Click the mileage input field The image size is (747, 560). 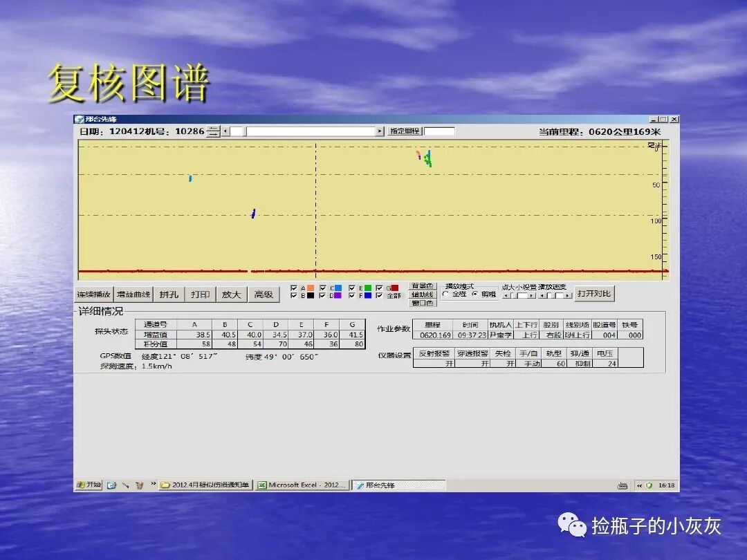(439, 131)
